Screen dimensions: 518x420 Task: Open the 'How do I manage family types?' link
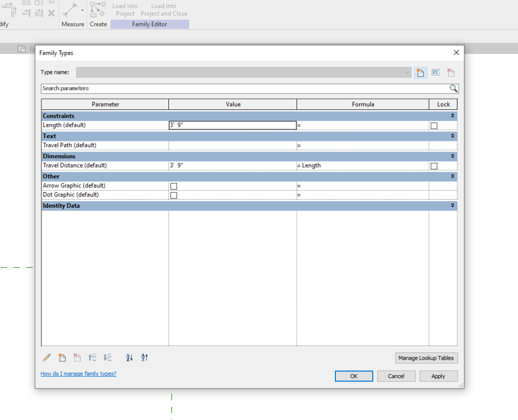click(x=78, y=374)
